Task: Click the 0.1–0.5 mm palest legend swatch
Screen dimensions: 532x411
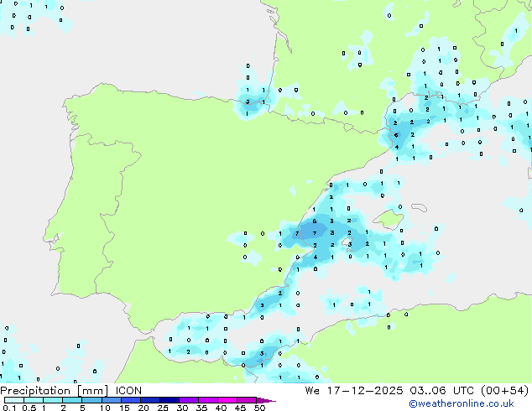Action: click(14, 400)
